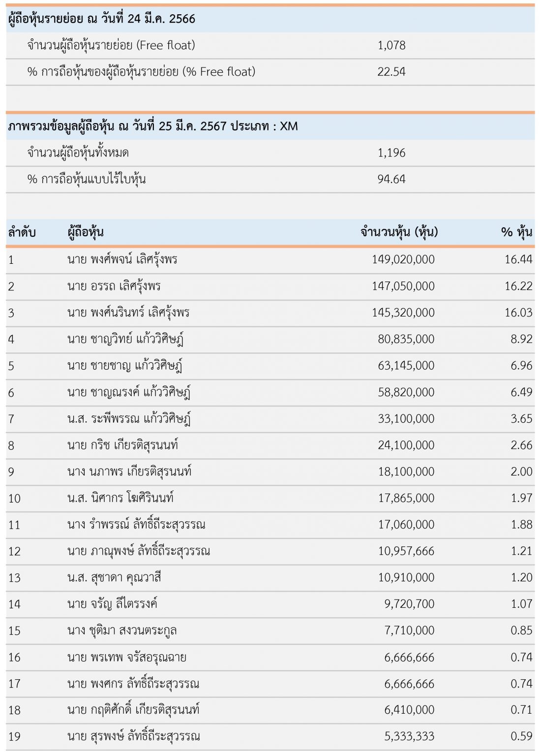The width and height of the screenshot is (539, 756).
Task: Click นาย กริช เกียรติสุรนนท์ name
Action: coord(122,445)
